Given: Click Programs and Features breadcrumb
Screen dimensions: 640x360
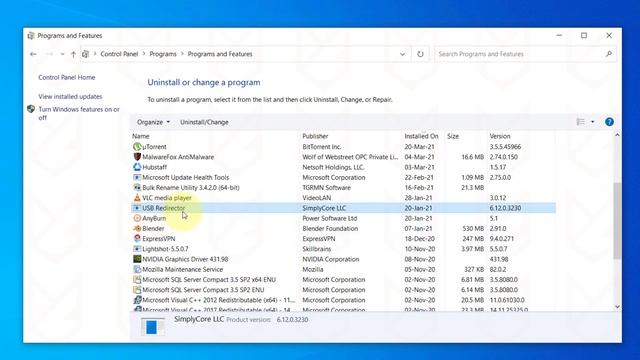Looking at the screenshot, I should [x=220, y=54].
